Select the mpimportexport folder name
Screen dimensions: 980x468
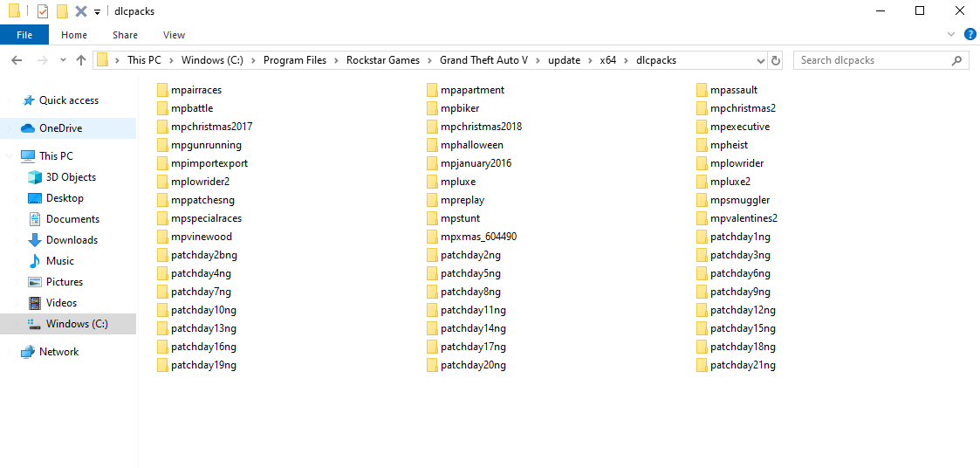pos(209,163)
